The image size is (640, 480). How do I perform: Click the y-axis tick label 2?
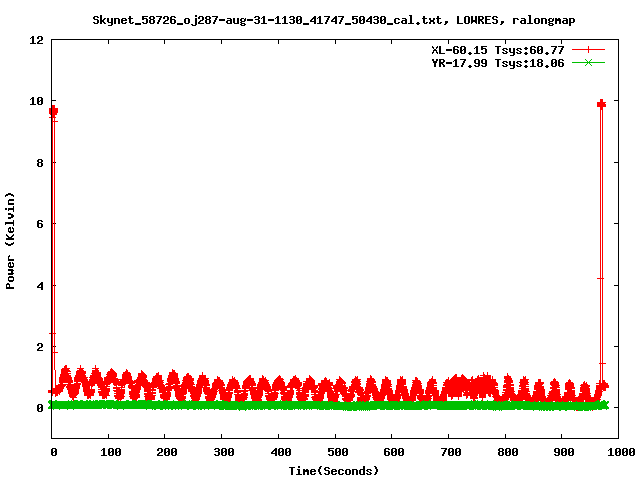point(40,347)
